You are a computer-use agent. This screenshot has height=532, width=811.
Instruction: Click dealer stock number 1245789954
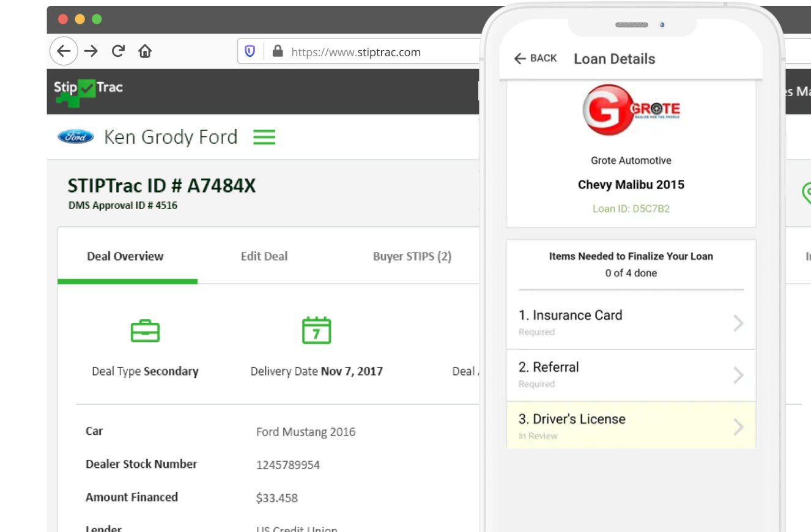click(x=288, y=465)
